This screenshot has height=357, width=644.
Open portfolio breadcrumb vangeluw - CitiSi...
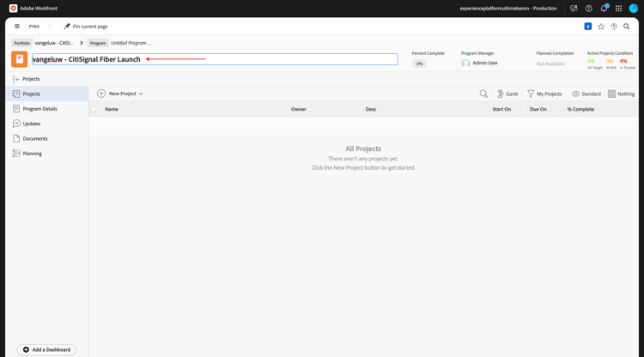[x=54, y=43]
